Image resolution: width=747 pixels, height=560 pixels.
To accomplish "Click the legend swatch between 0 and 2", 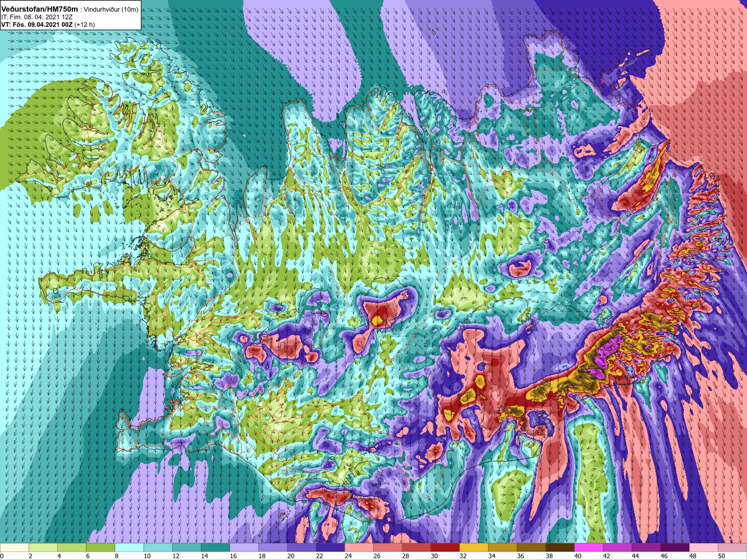I will pos(14,548).
